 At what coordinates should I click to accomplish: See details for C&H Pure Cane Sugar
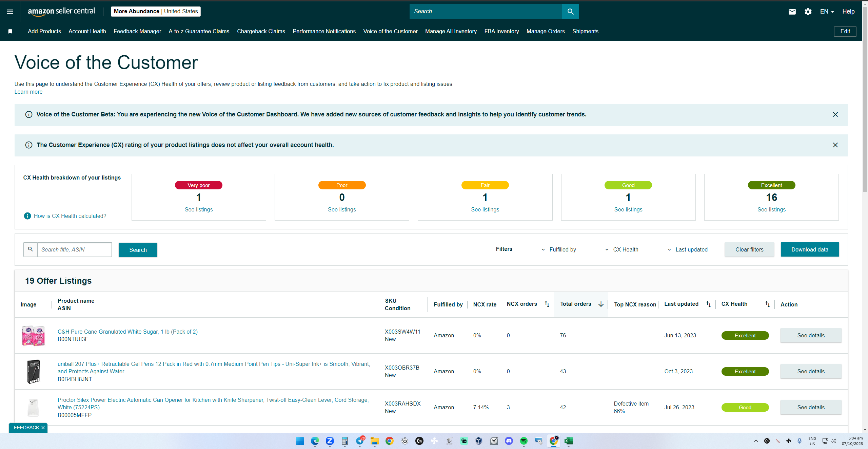click(x=811, y=335)
